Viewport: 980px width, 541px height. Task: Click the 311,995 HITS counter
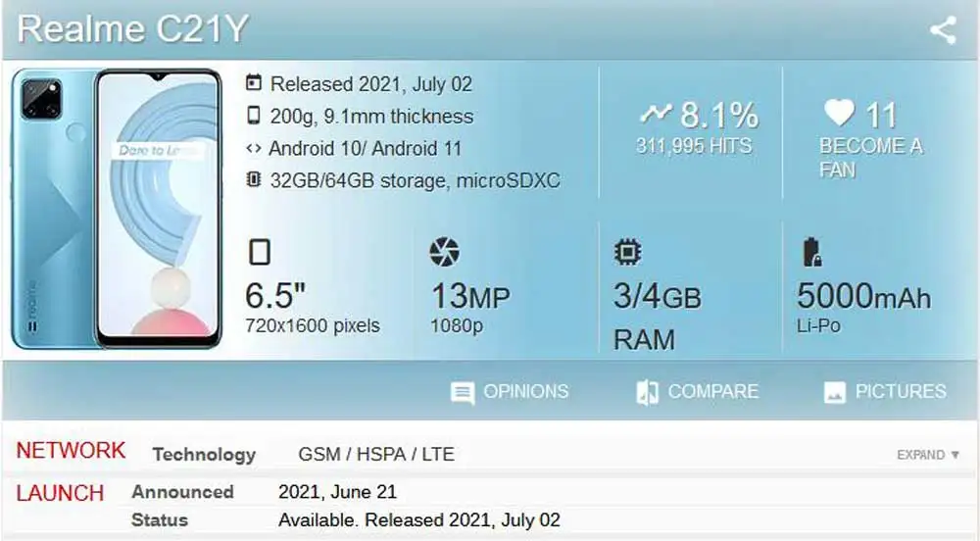click(694, 146)
